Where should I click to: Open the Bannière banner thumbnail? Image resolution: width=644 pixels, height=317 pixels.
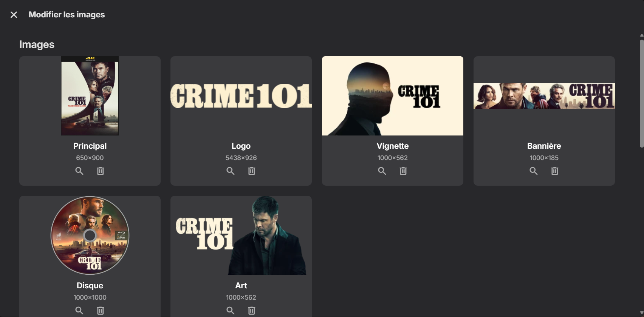click(544, 96)
